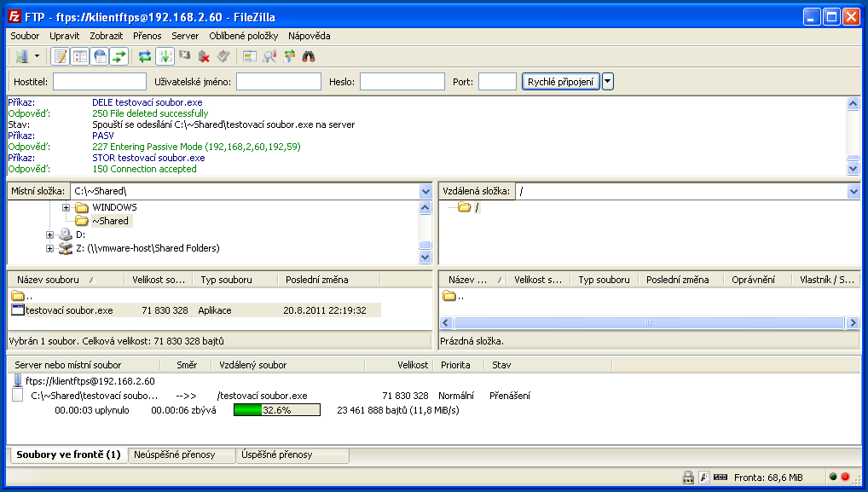Open file search binoculars icon
Screen dimensions: 868x492
click(309, 56)
